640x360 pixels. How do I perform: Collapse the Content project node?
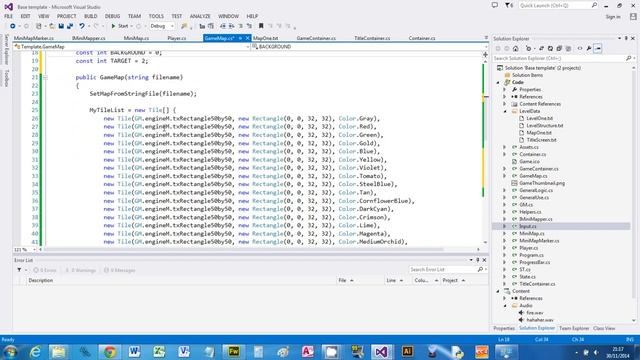click(x=498, y=291)
